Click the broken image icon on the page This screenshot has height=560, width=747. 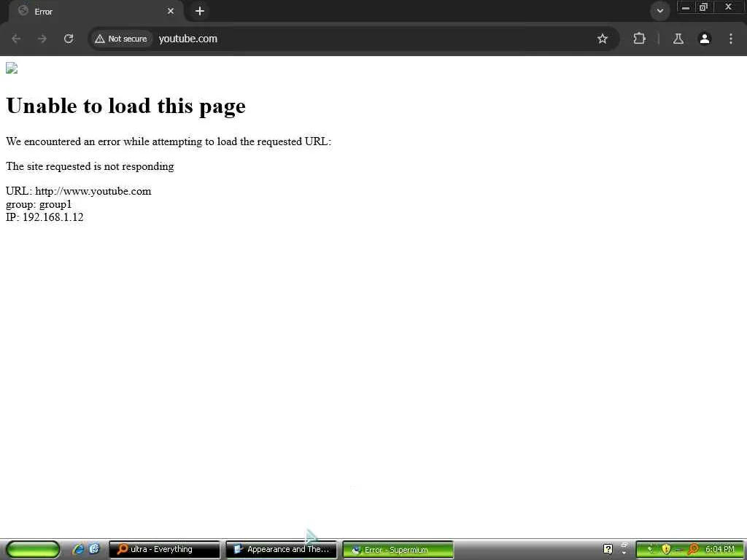coord(12,69)
